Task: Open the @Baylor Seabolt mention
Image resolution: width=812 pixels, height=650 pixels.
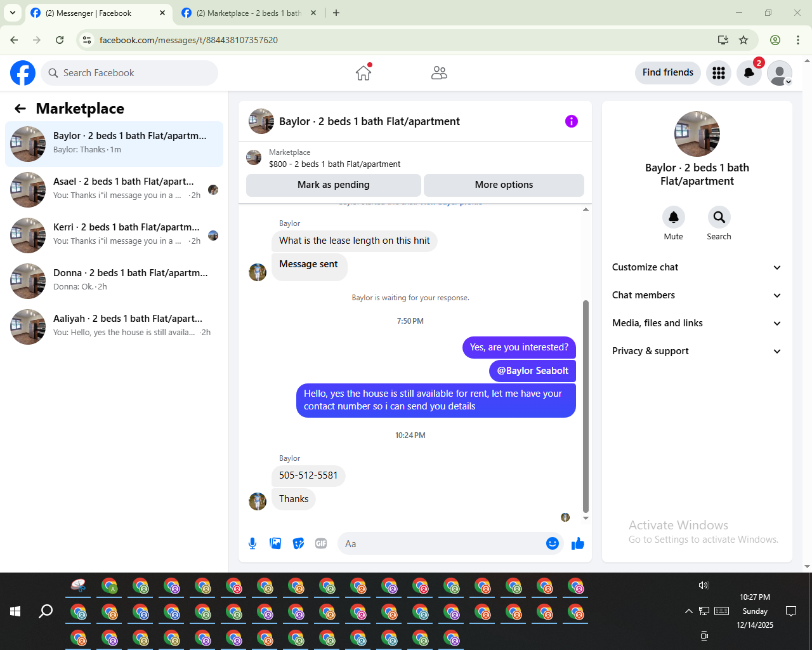Action: tap(533, 371)
